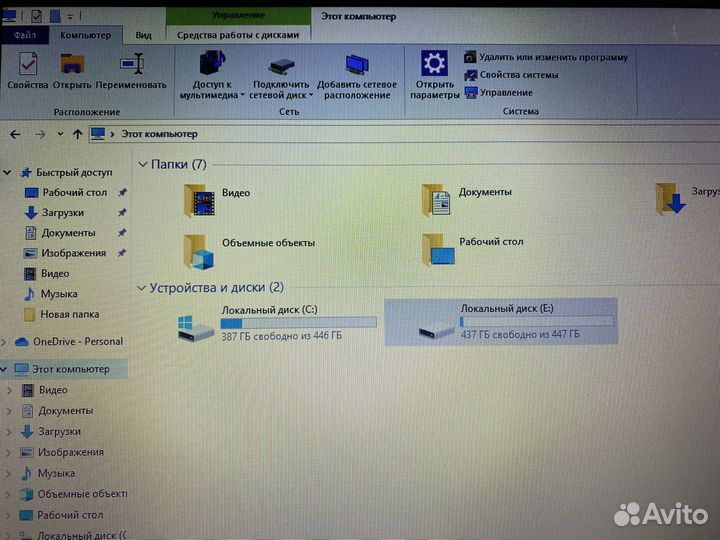The image size is (720, 540).
Task: Switch to the Вид ribbon tab
Action: tap(144, 35)
